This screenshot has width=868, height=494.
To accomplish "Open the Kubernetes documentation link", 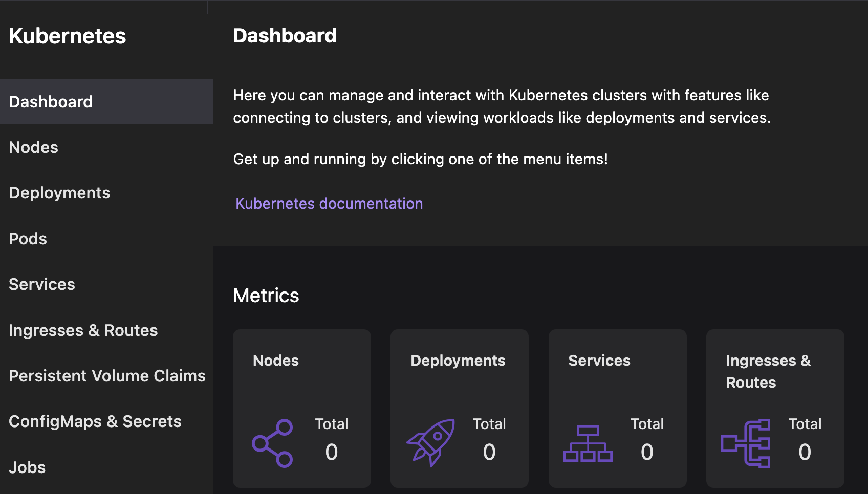I will tap(329, 204).
